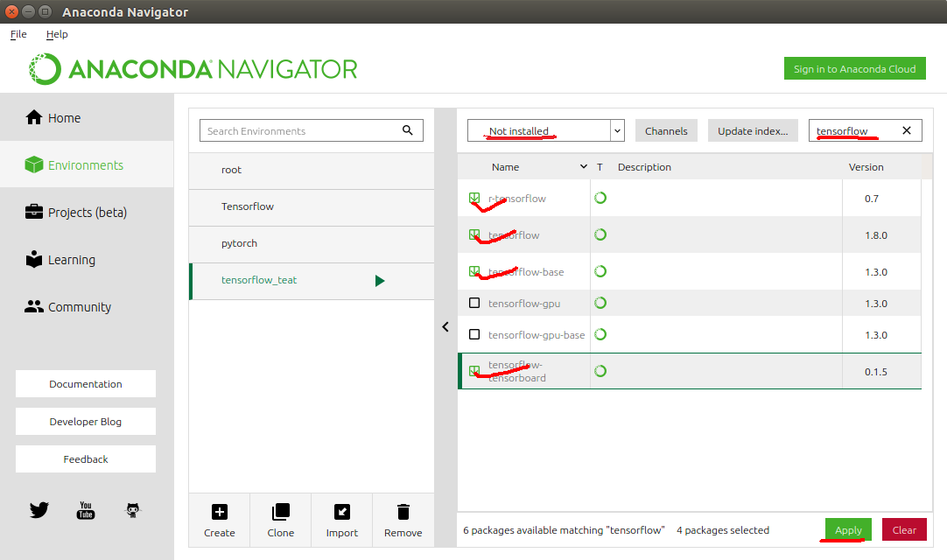The width and height of the screenshot is (947, 560).
Task: Clear the tensorflow search with the X
Action: click(907, 129)
